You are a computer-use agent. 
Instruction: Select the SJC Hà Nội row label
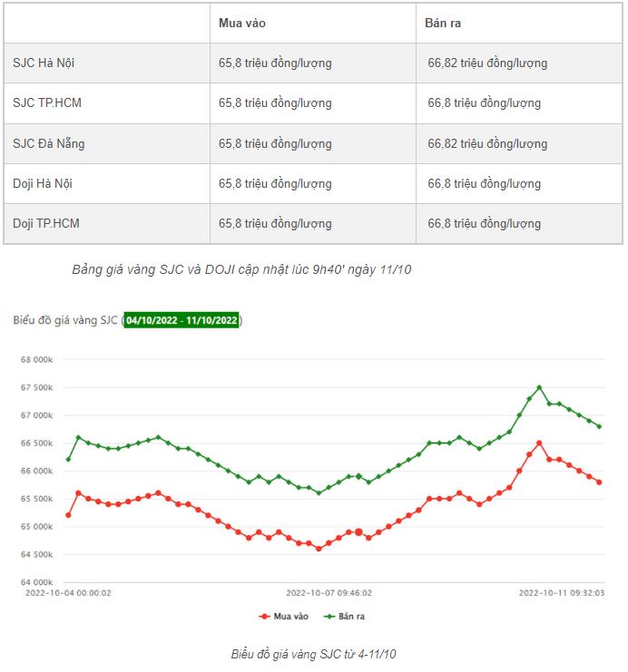click(44, 63)
